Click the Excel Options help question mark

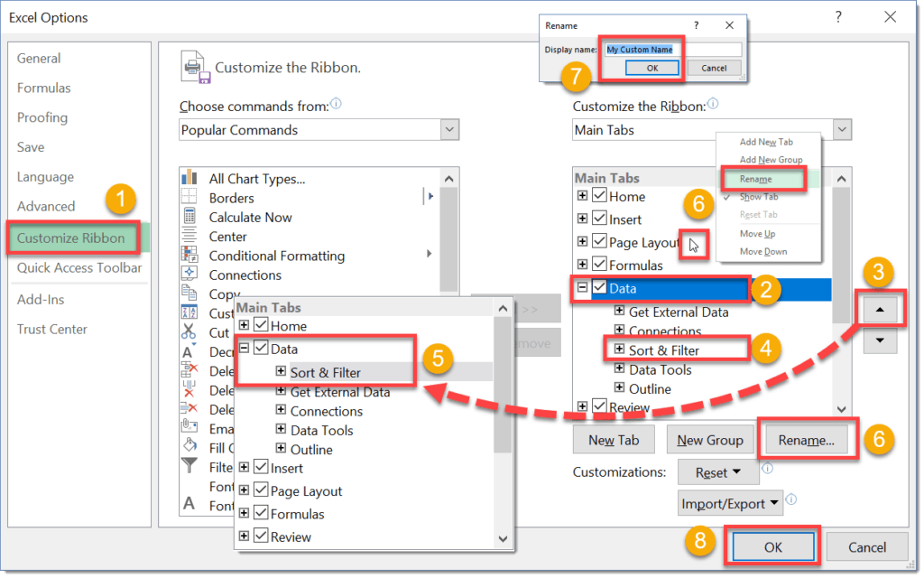point(838,16)
